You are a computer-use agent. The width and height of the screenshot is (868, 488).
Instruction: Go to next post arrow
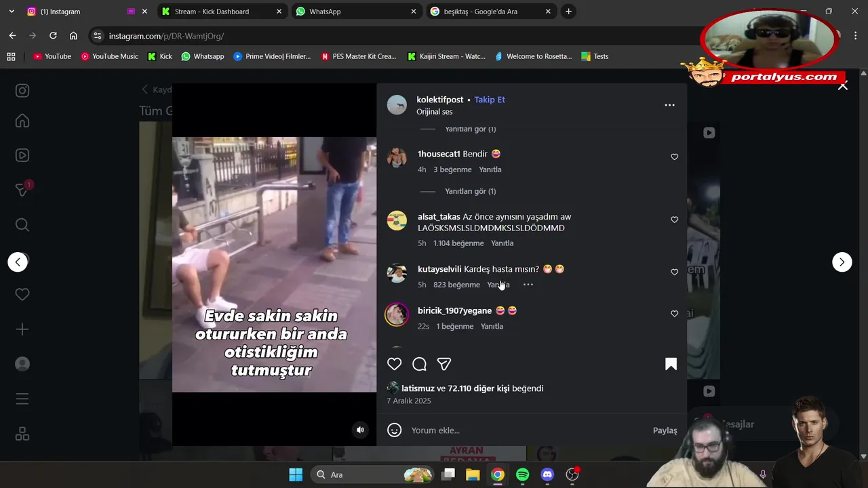click(x=842, y=262)
